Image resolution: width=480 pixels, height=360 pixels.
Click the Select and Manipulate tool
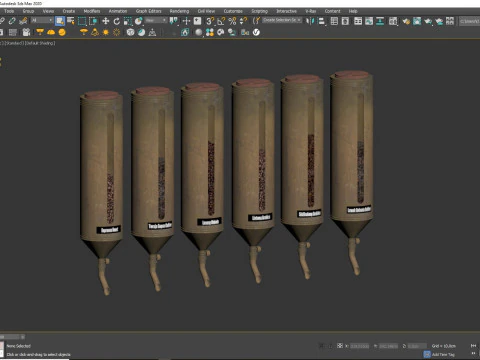coord(186,21)
